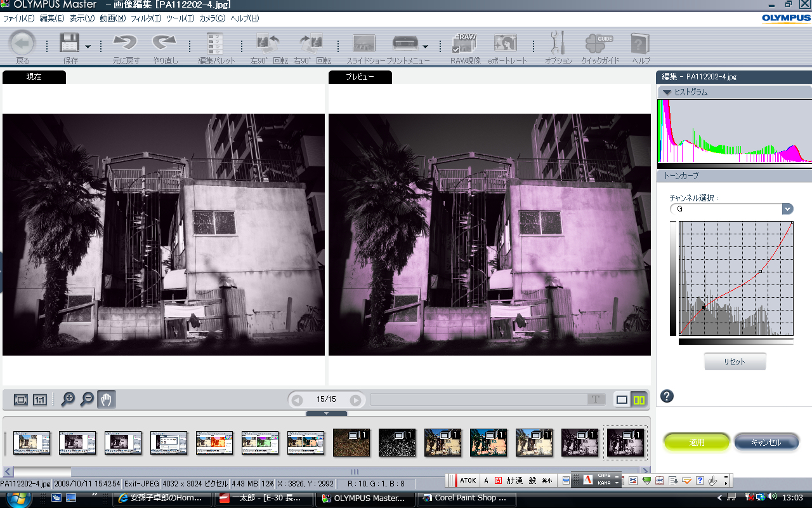Screen dimensions: 812x508
Task: Open RAW現像 development tool
Action: coord(464,43)
